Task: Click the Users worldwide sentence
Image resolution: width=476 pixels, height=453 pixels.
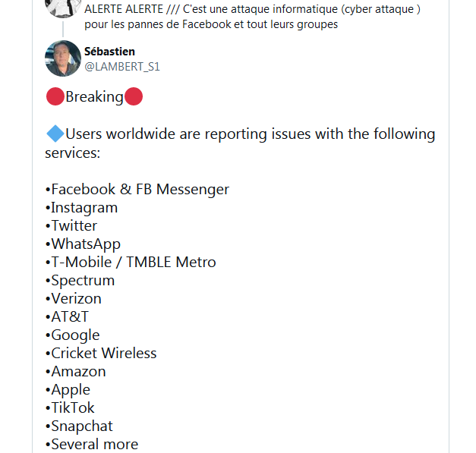Action: pyautogui.click(x=240, y=143)
